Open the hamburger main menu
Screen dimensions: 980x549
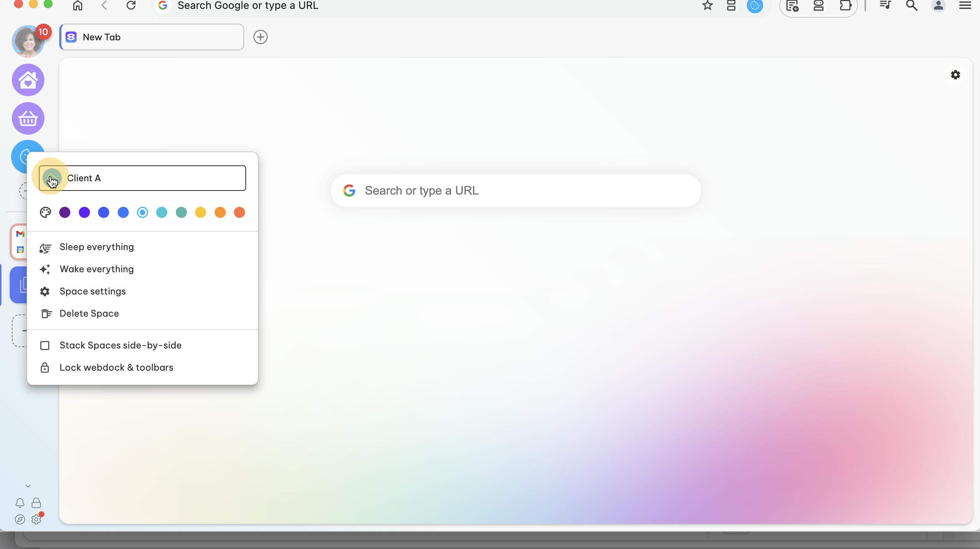click(x=965, y=5)
